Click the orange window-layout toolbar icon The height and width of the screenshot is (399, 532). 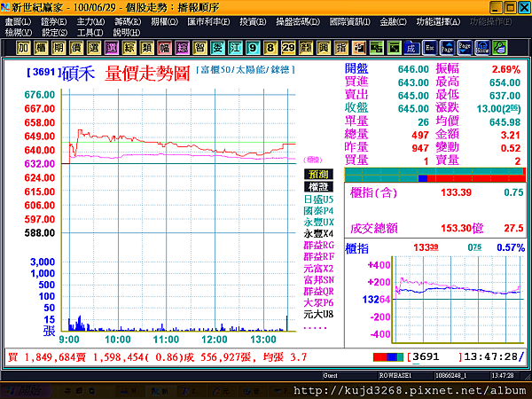358,48
